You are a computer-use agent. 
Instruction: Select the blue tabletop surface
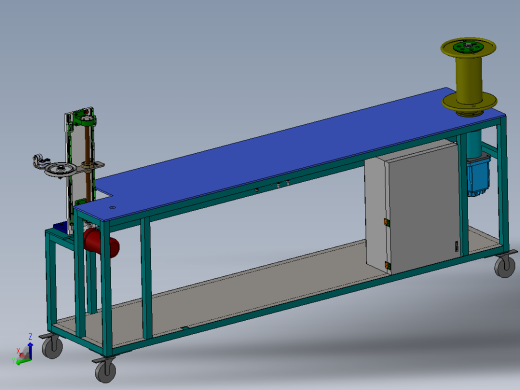(x=289, y=154)
